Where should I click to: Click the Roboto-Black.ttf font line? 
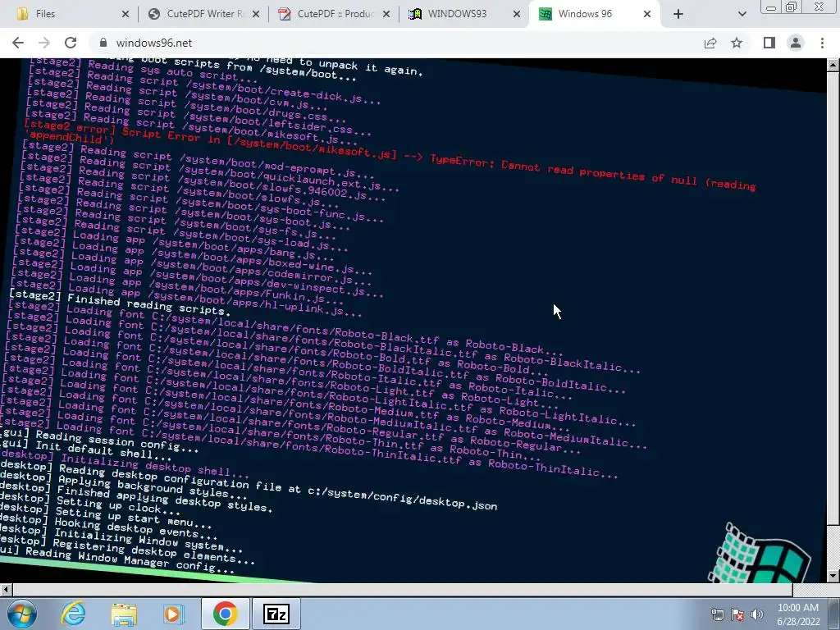tap(285, 328)
